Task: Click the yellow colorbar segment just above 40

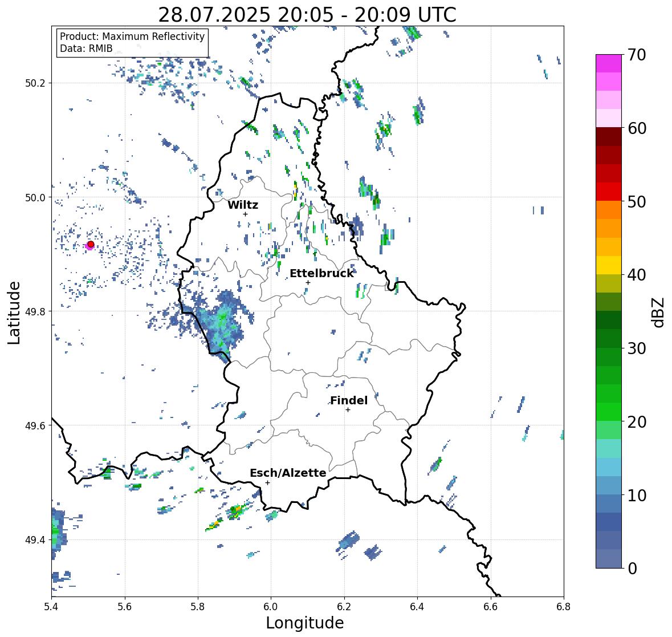Action: point(609,265)
